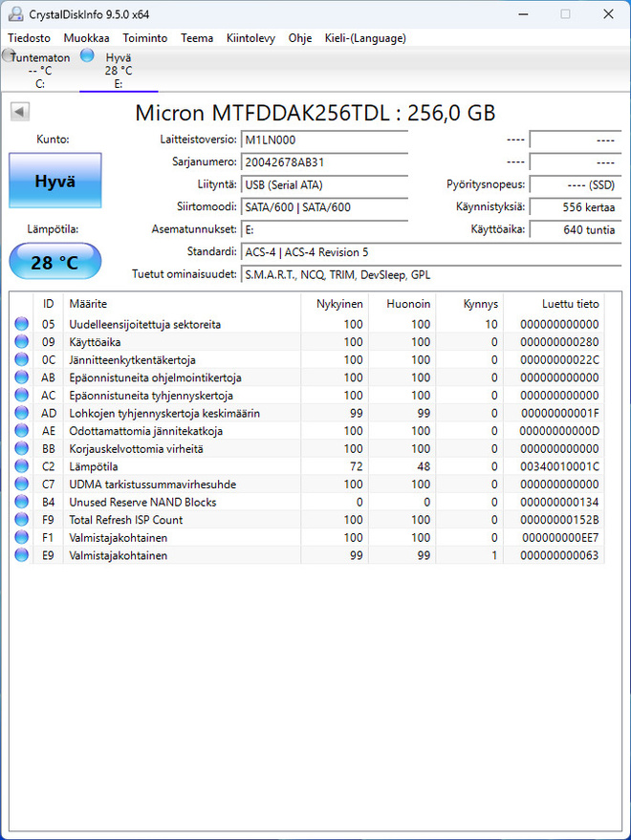
Task: Click the rotation speed field (SSD)
Action: tap(576, 184)
